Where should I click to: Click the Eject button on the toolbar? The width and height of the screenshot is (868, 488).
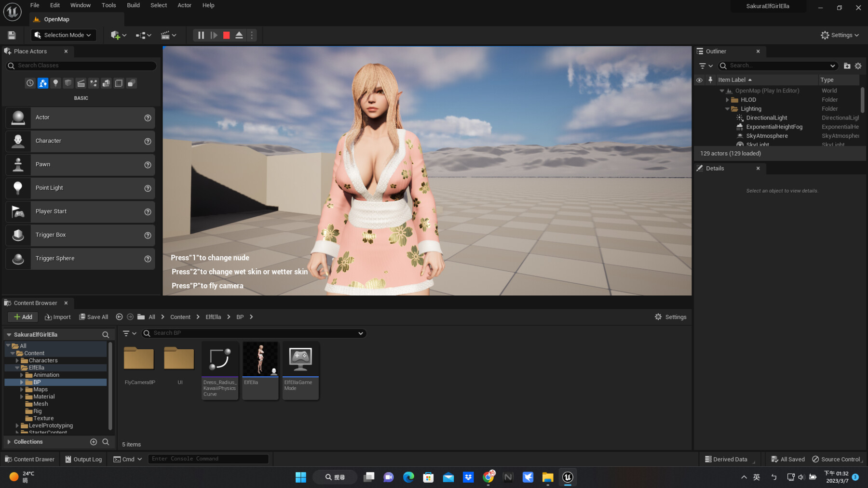[x=239, y=35]
